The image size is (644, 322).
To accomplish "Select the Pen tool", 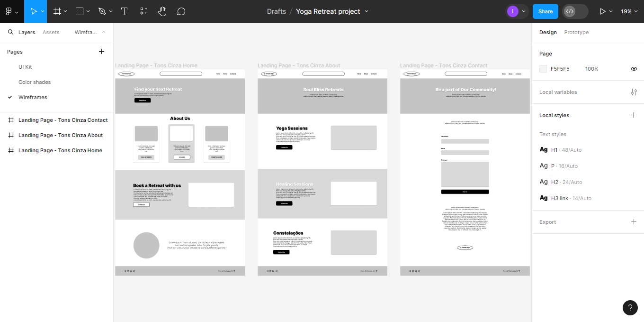I will pyautogui.click(x=102, y=11).
